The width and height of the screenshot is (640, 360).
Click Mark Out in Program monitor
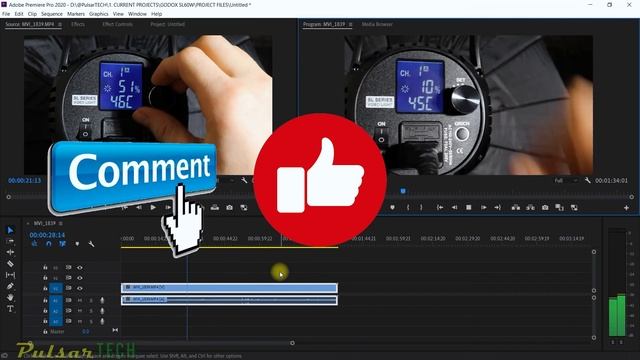point(421,208)
